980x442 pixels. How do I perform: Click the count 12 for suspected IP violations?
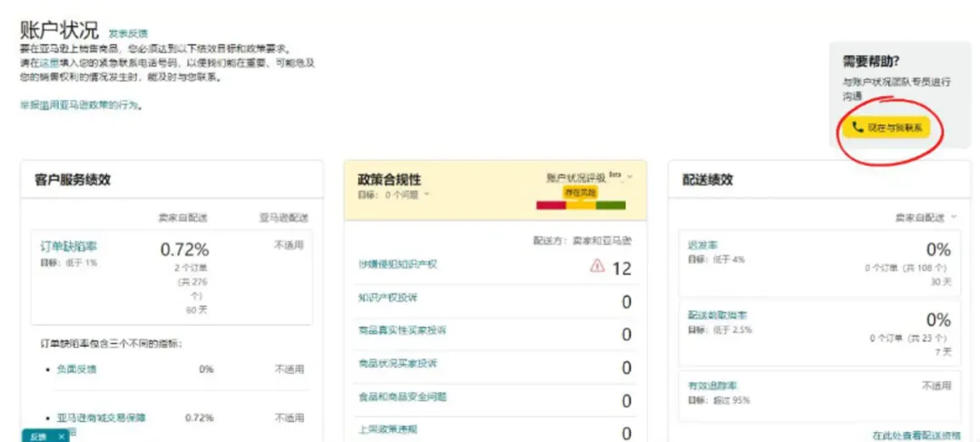(x=622, y=269)
